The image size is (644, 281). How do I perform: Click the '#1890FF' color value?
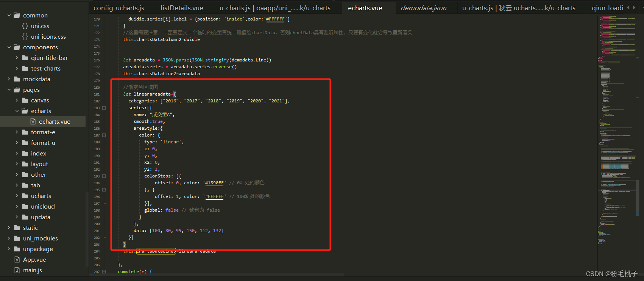click(x=214, y=183)
